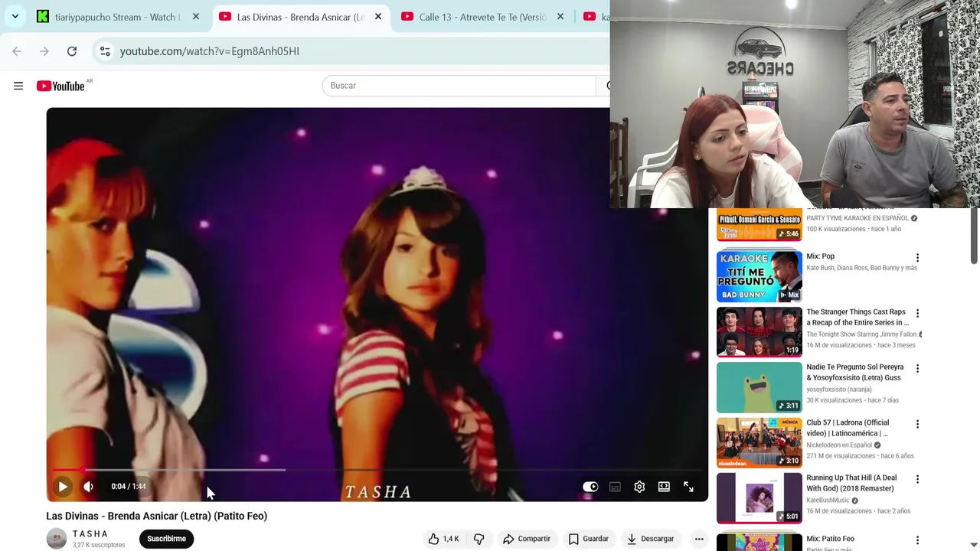Close the Calle 13 tab
The width and height of the screenshot is (980, 551).
pyautogui.click(x=560, y=17)
